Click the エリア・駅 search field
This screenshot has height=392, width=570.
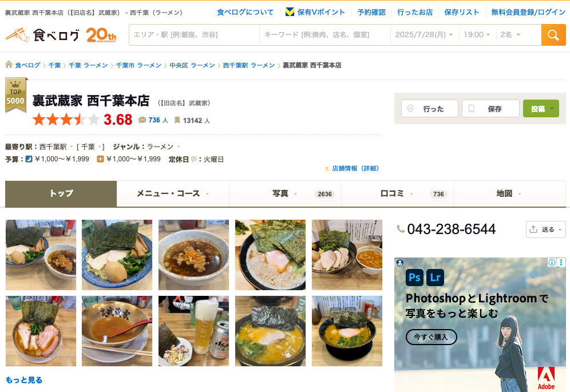click(x=194, y=35)
